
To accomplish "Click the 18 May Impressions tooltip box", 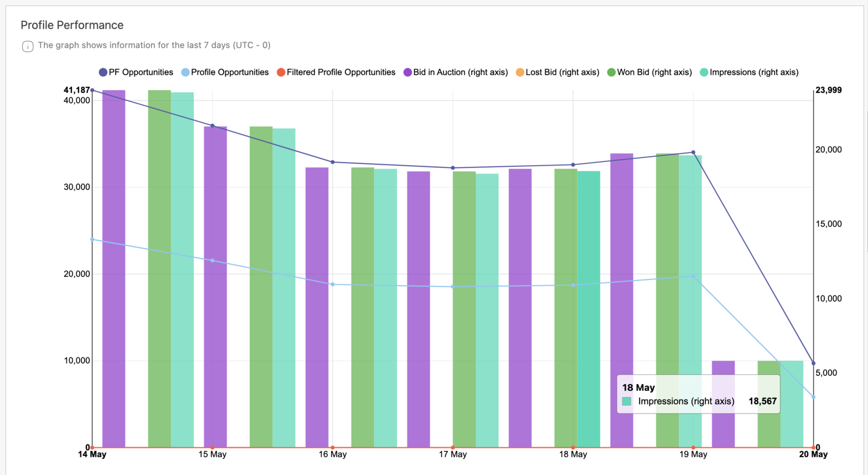I will [x=698, y=394].
